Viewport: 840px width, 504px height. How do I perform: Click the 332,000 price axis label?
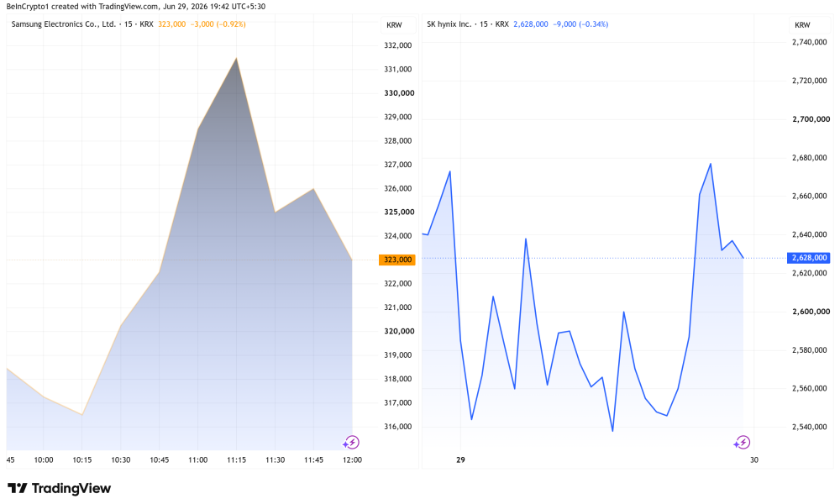tap(398, 45)
